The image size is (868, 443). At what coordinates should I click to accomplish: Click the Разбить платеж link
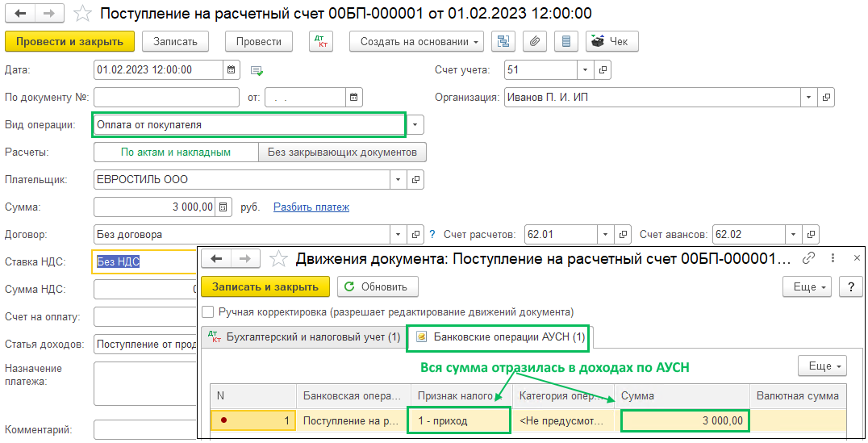[311, 207]
